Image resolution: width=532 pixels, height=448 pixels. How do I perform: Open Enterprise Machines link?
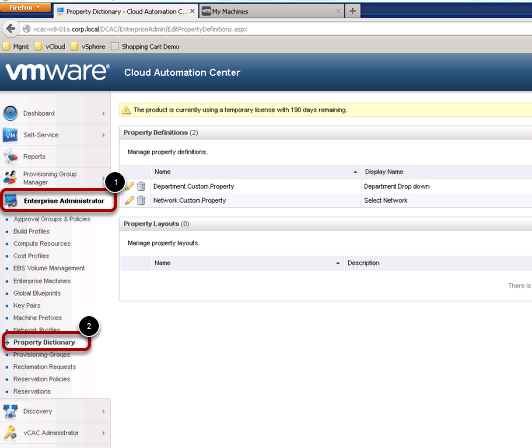pos(42,281)
